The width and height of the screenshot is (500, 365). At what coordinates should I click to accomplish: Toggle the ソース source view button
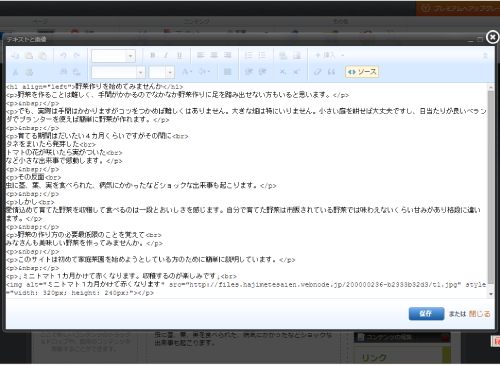click(x=362, y=72)
